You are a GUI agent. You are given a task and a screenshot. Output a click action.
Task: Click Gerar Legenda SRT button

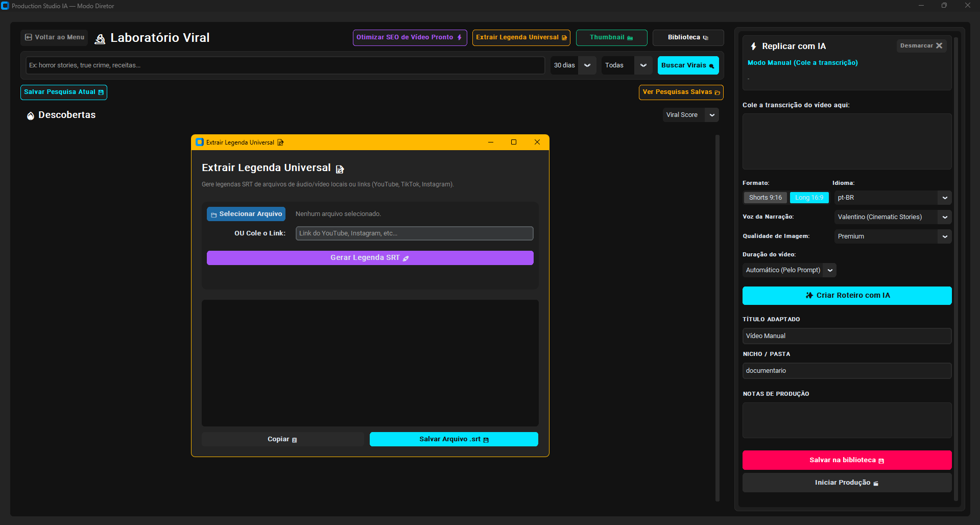coord(370,258)
